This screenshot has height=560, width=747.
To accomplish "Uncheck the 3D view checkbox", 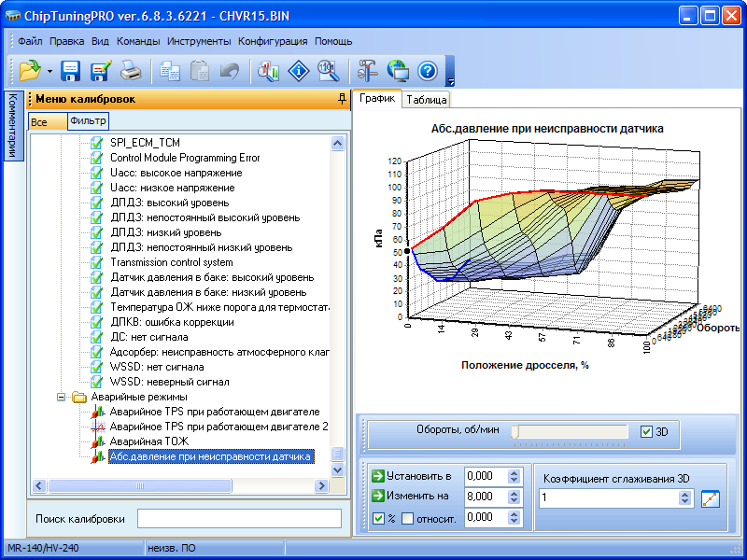I will [647, 432].
